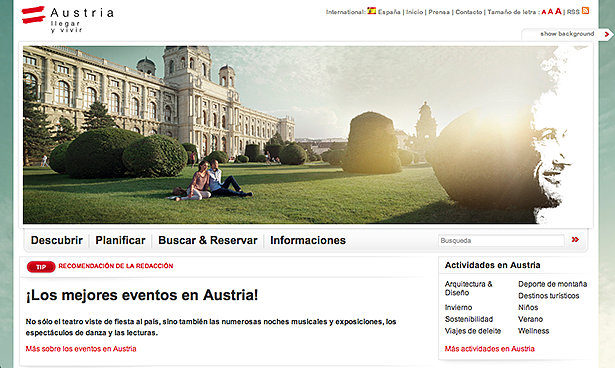Viewport: 615px width, 368px height.
Task: Click 'Recomendación de la redacción' label
Action: (116, 266)
